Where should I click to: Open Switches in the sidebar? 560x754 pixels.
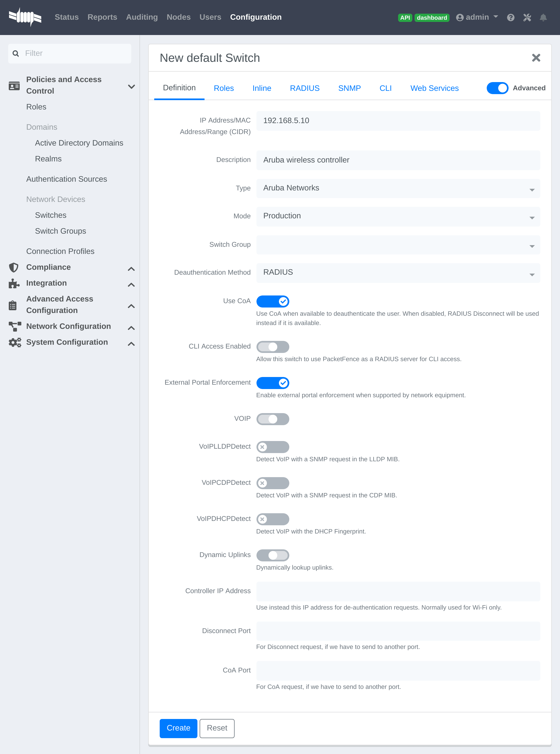(x=51, y=215)
